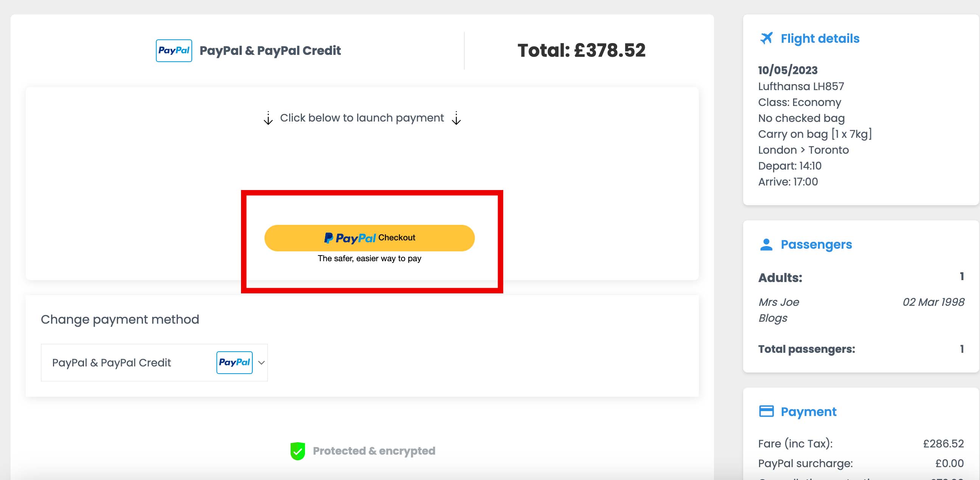
Task: Click the PayPal Checkout button
Action: 369,238
